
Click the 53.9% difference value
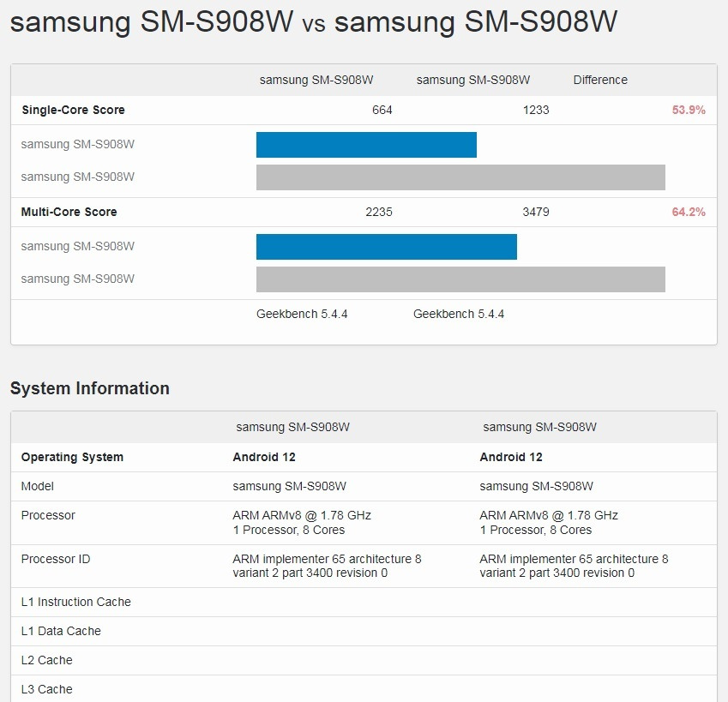click(689, 110)
